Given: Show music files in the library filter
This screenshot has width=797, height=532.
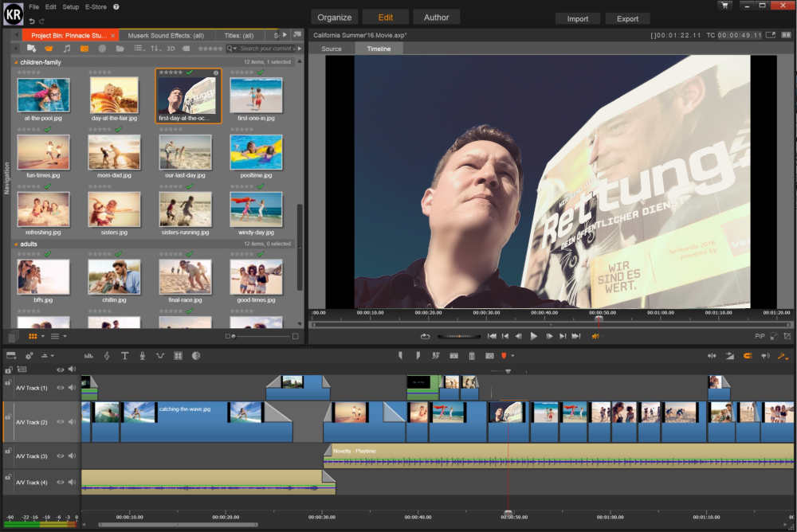Looking at the screenshot, I should point(67,49).
